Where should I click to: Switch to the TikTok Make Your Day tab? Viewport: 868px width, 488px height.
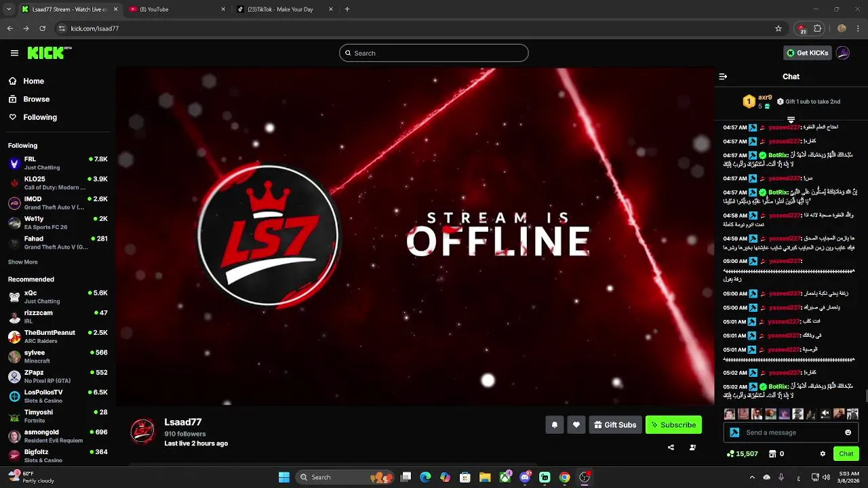point(285,9)
